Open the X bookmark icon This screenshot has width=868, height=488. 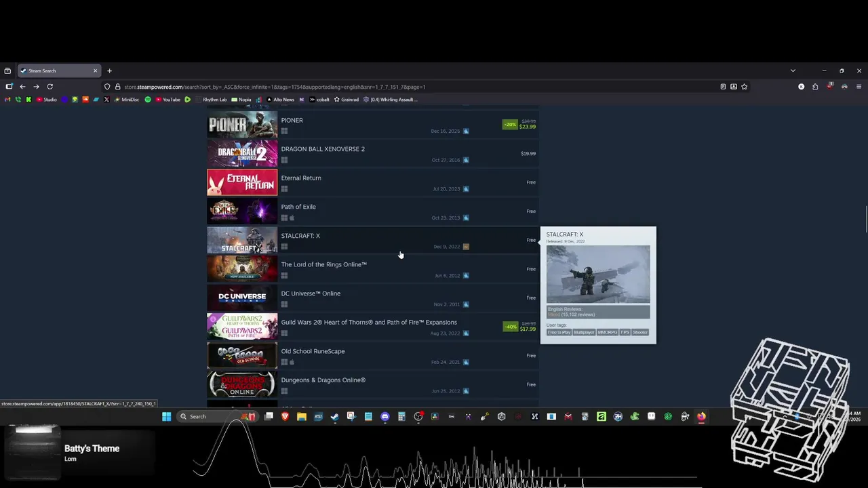tap(106, 100)
